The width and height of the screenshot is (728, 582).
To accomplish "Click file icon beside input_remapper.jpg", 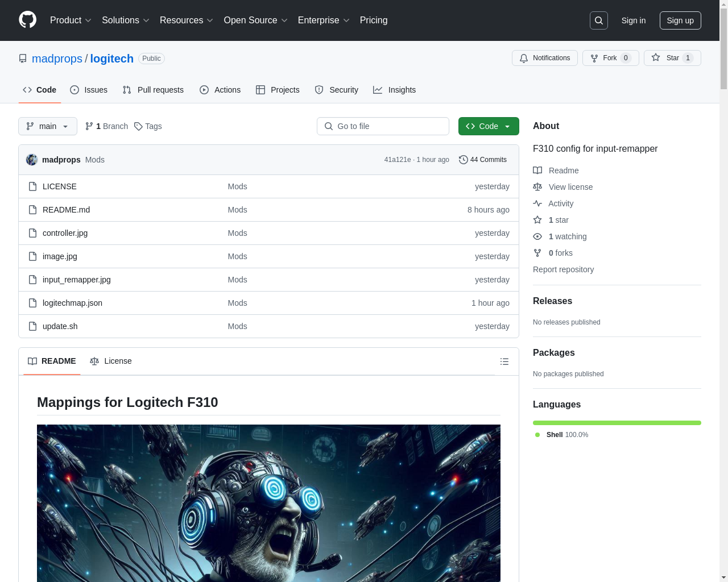I will pos(33,280).
